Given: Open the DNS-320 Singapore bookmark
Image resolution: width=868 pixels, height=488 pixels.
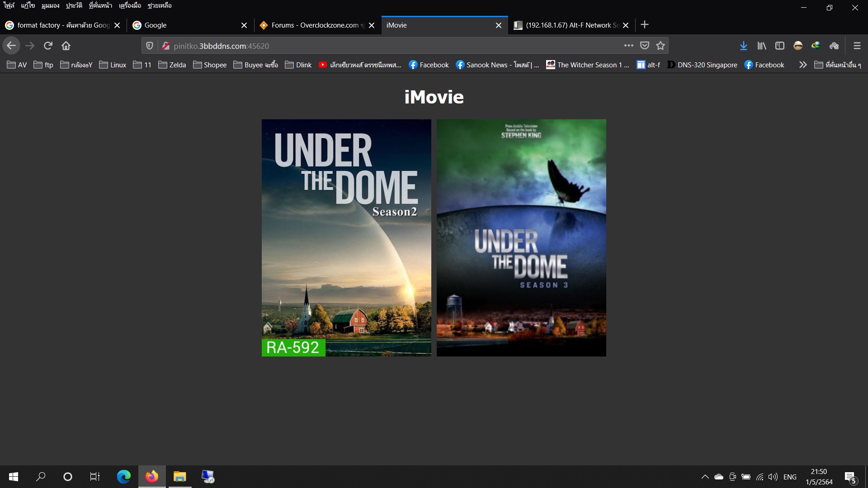Looking at the screenshot, I should (x=702, y=65).
